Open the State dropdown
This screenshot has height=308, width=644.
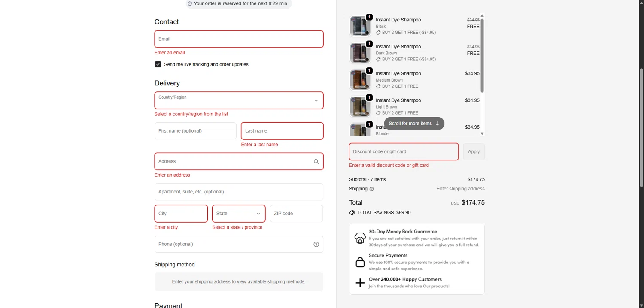239,214
